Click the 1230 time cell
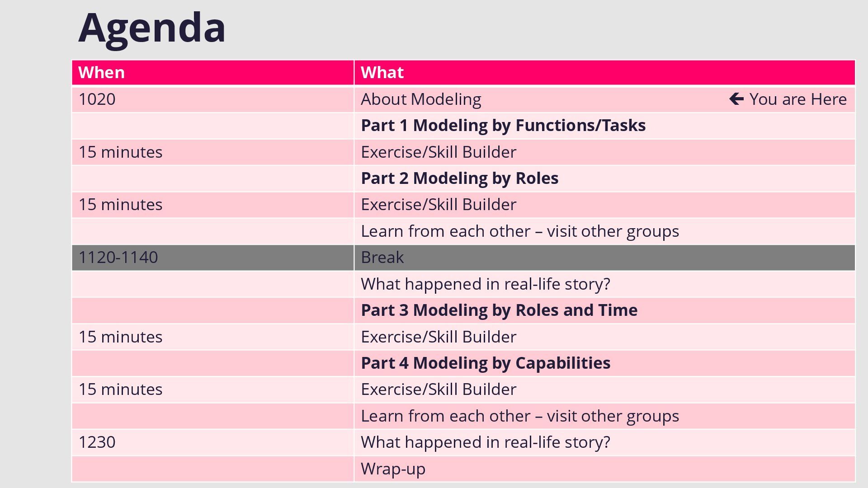The height and width of the screenshot is (488, 868). click(x=97, y=442)
